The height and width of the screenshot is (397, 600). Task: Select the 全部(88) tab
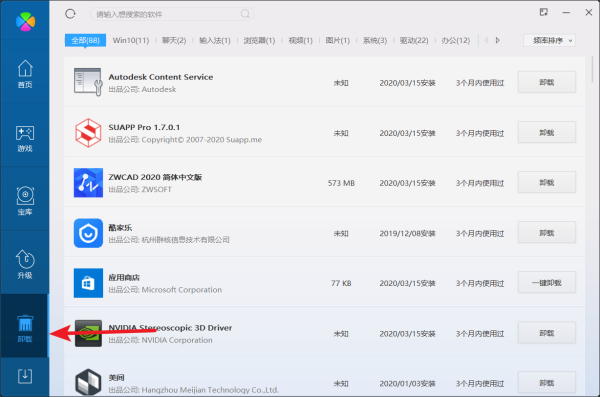tap(85, 40)
